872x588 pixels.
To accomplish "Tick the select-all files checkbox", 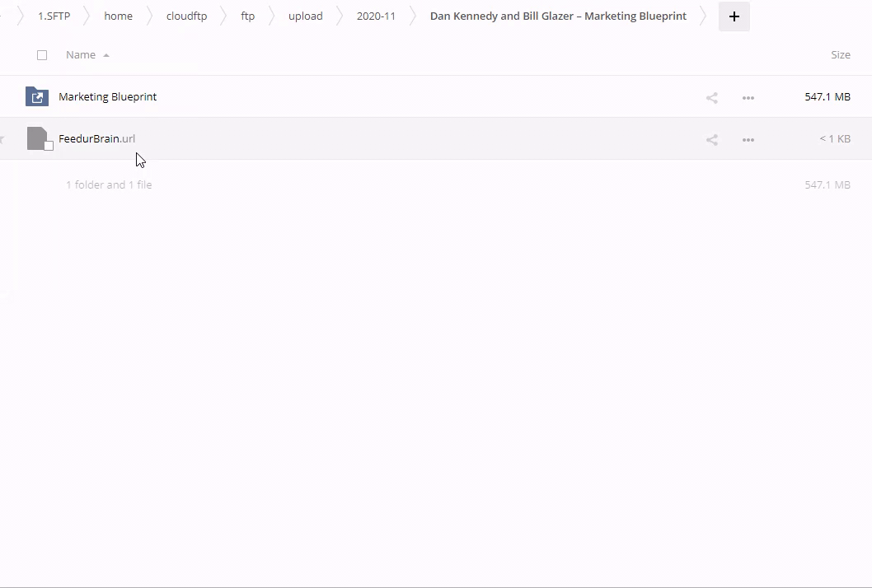I will 42,55.
